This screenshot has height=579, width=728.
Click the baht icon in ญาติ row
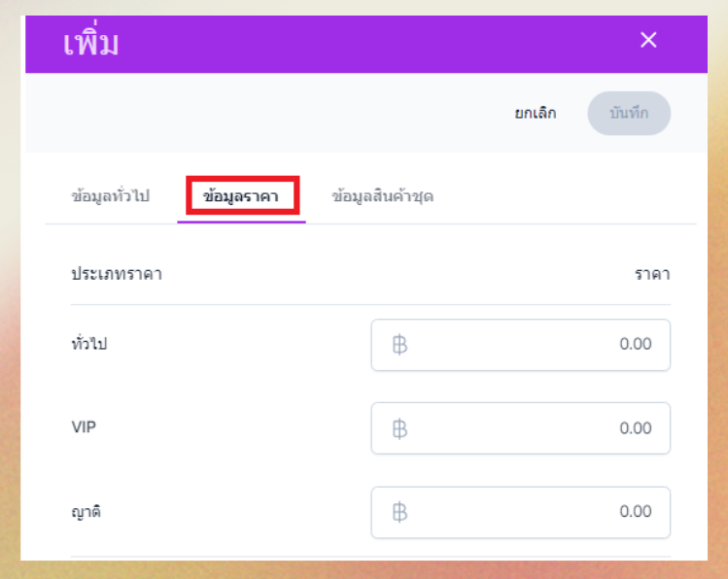(x=399, y=512)
